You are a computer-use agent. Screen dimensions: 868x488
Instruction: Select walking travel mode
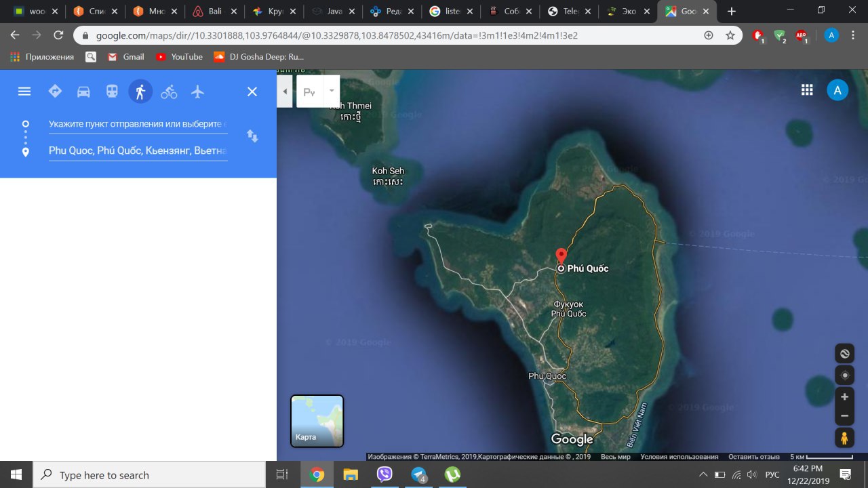(x=140, y=91)
